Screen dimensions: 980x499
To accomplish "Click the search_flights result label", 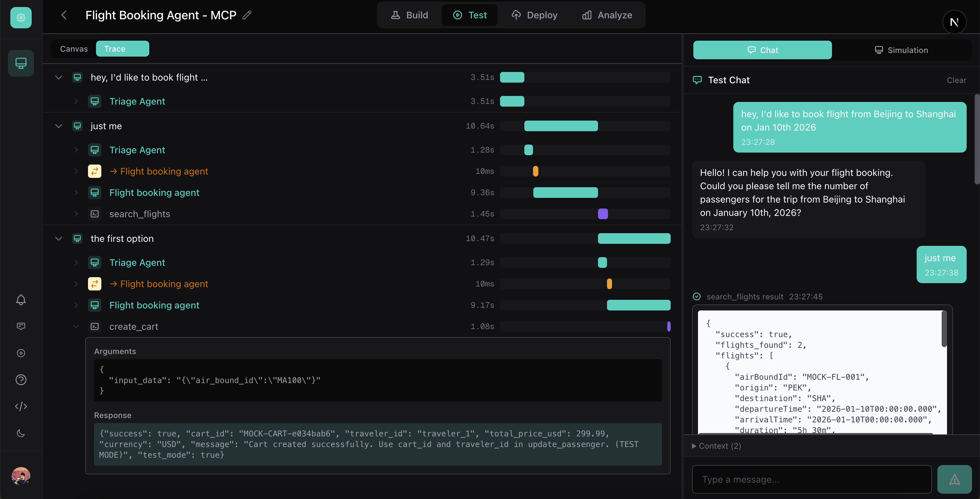I will (x=745, y=296).
